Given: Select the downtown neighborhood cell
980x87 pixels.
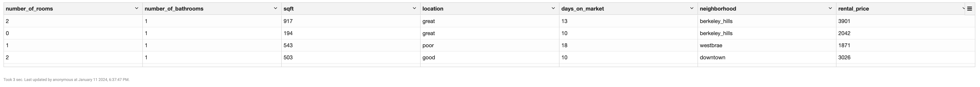Looking at the screenshot, I should 712,58.
